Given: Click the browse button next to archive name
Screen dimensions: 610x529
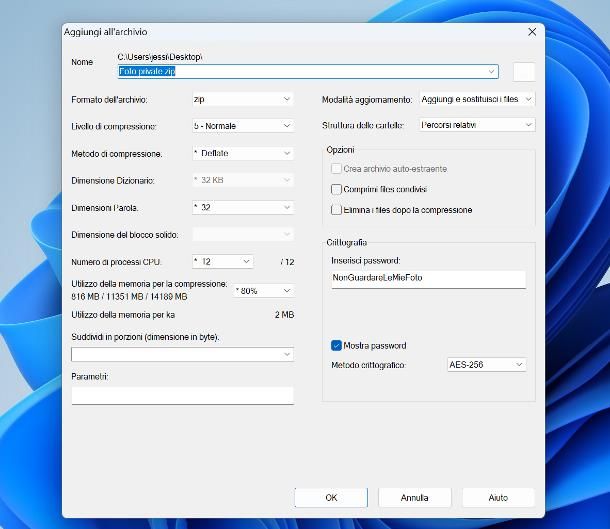Looking at the screenshot, I should click(524, 72).
